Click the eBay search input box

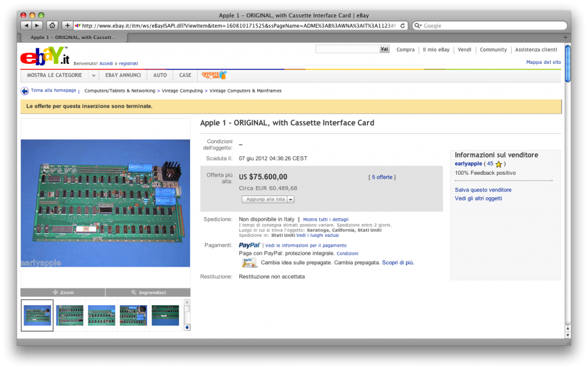[x=347, y=49]
